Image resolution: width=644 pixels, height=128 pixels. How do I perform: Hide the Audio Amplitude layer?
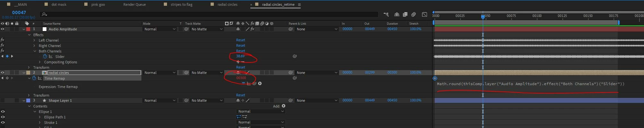click(x=3, y=29)
